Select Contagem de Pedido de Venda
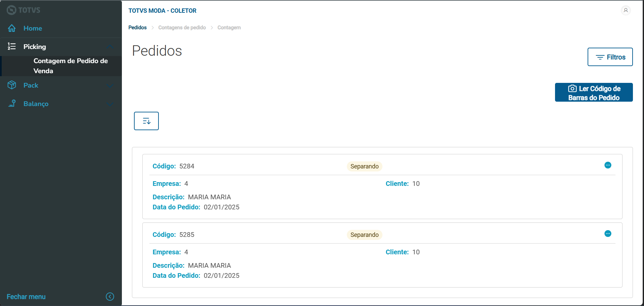Image resolution: width=644 pixels, height=306 pixels. click(x=71, y=66)
